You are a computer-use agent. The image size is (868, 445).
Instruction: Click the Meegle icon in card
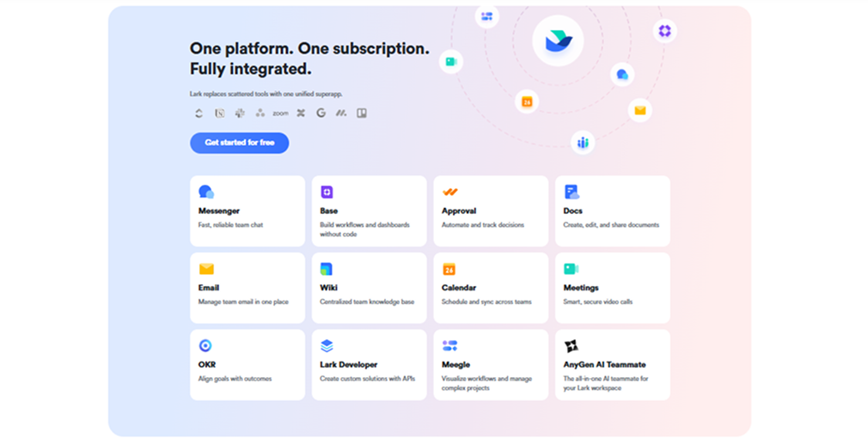click(450, 346)
